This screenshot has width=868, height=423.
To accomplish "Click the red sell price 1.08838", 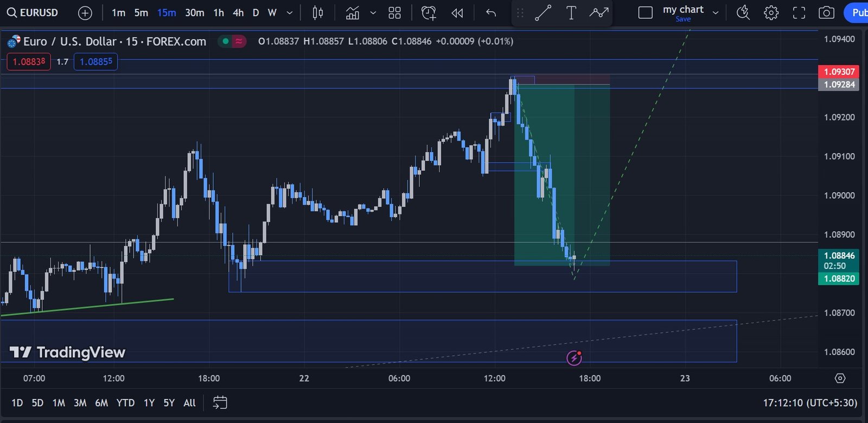I will click(29, 62).
